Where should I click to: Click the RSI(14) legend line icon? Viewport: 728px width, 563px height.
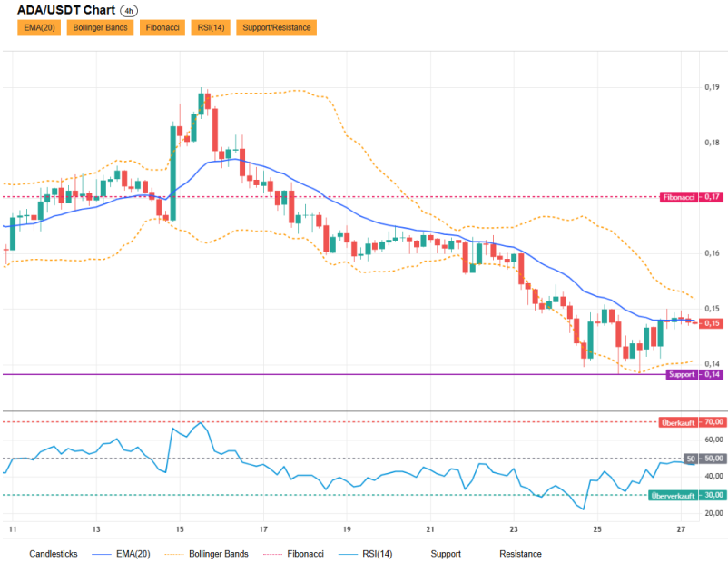tap(349, 554)
